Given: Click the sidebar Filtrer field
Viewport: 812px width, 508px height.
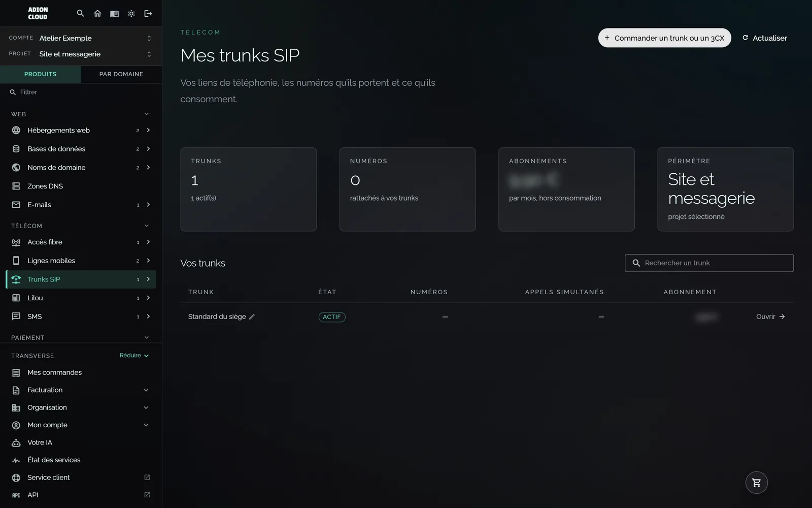Looking at the screenshot, I should 81,92.
